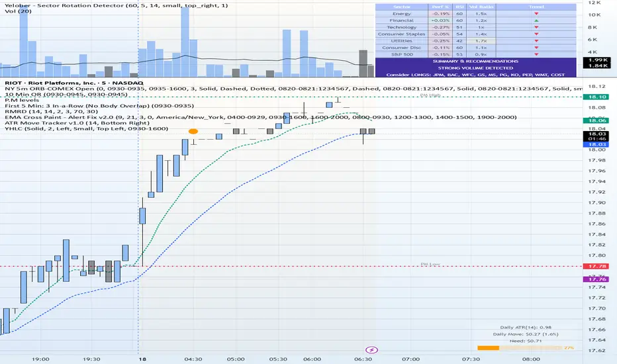Select the YHLC indicator legend
Screen dimensions: 617x364
(x=87, y=128)
